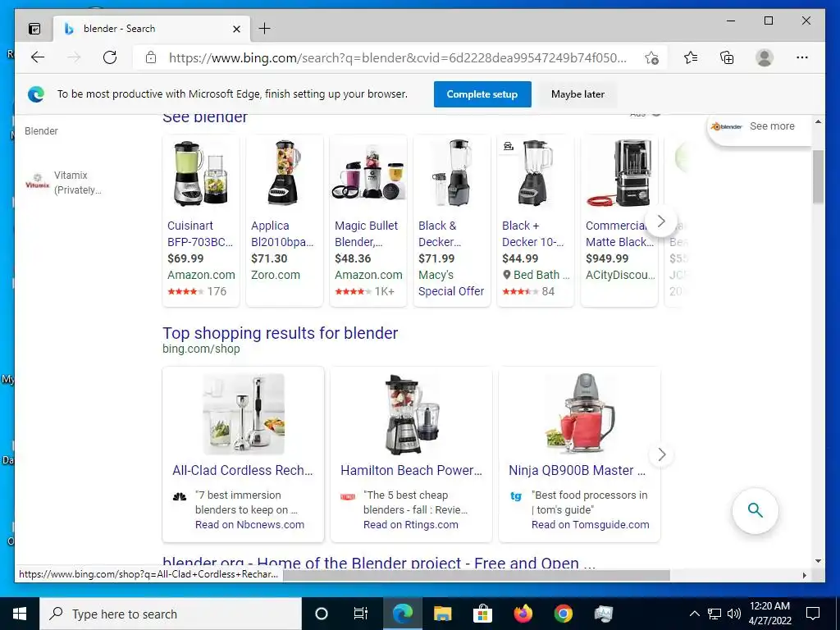
Task: Select Vitamix in the left sidebar
Action: pos(77,183)
